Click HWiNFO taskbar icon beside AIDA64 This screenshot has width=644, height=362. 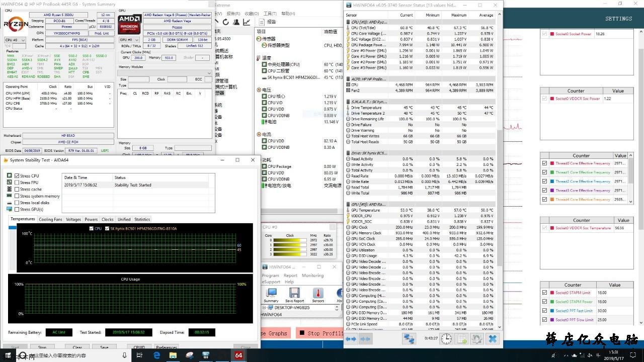pos(206,355)
